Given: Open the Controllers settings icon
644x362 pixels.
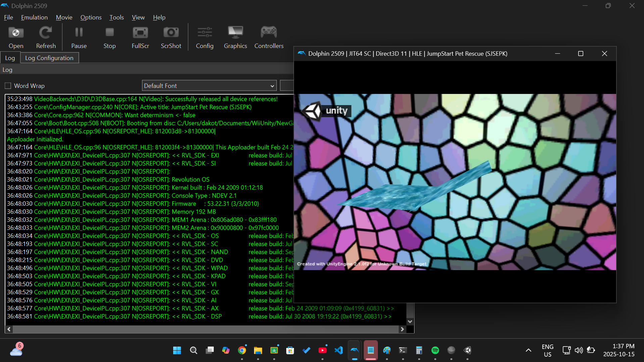Looking at the screenshot, I should pos(269,37).
